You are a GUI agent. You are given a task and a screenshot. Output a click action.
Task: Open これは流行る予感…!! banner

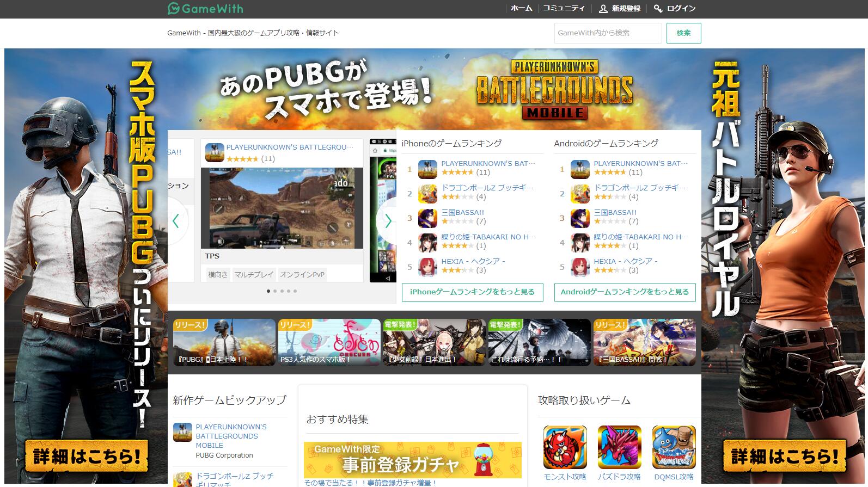click(x=540, y=342)
